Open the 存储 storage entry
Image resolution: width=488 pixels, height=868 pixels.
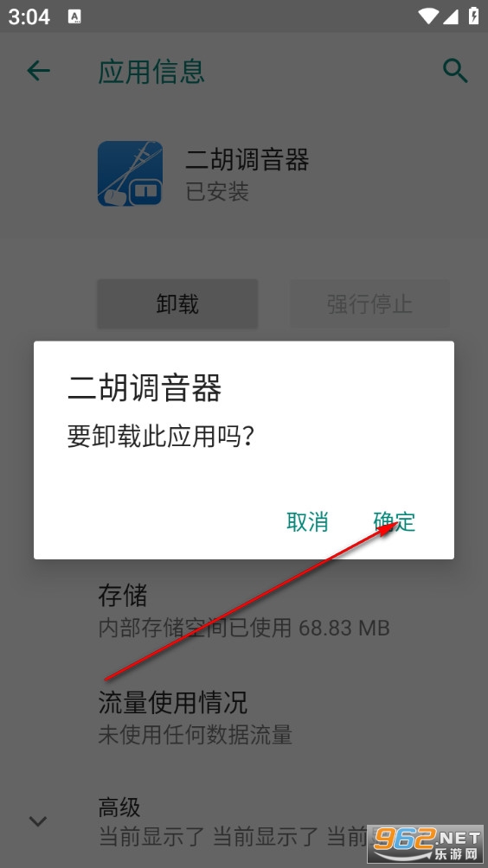244,610
